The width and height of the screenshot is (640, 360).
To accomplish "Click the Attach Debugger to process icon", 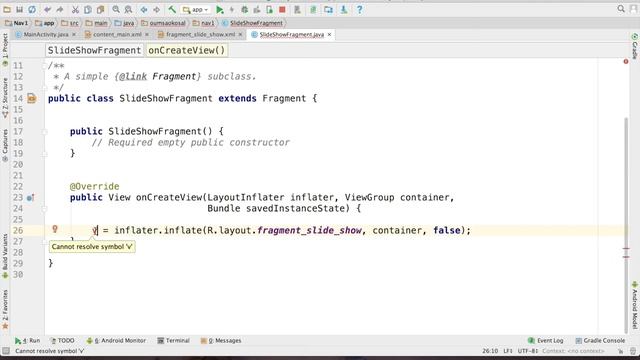I will coord(269,9).
